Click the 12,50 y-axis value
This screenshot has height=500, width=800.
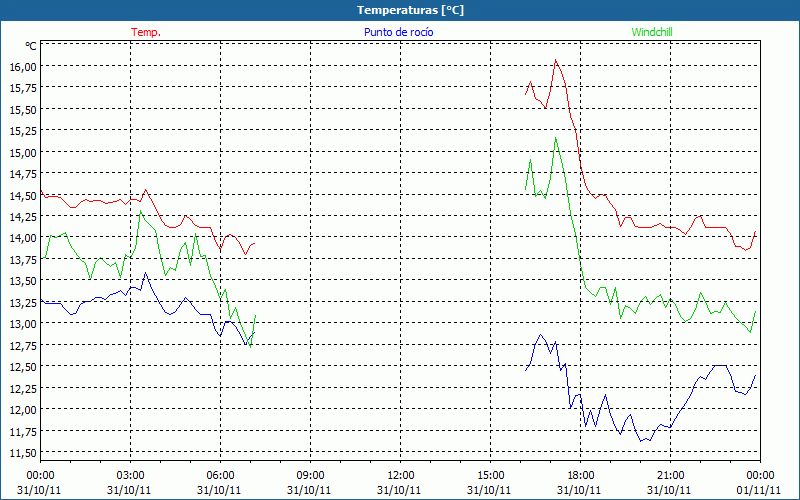(23, 366)
